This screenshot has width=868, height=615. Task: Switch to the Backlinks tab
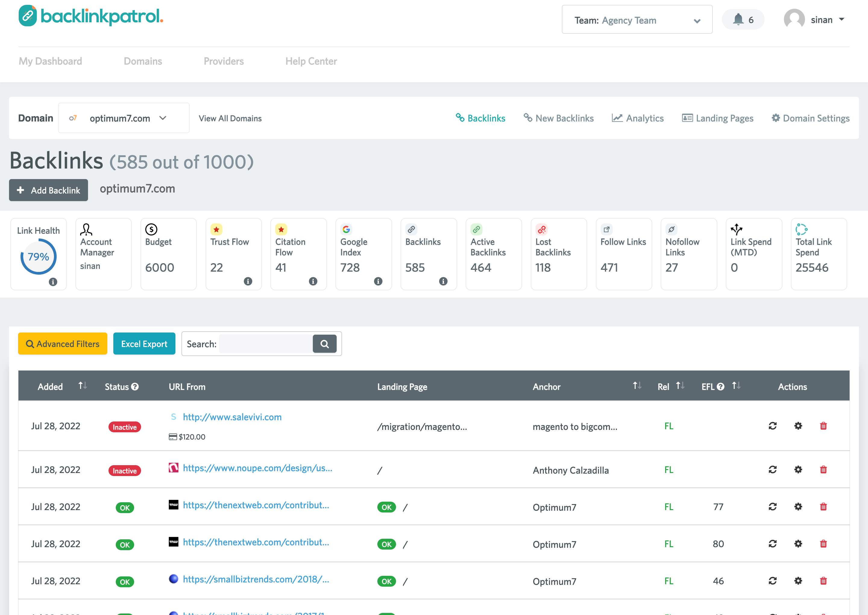pos(480,118)
